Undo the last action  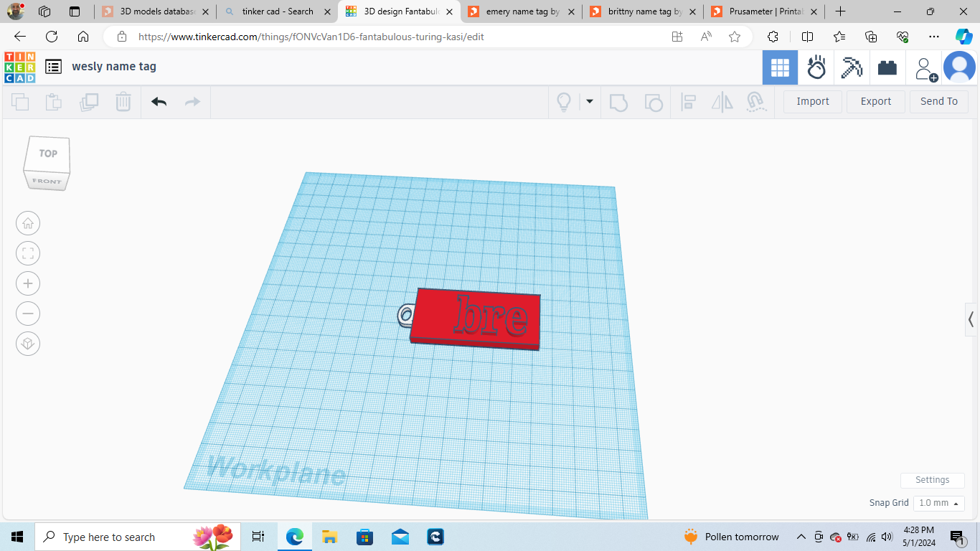[x=159, y=102]
